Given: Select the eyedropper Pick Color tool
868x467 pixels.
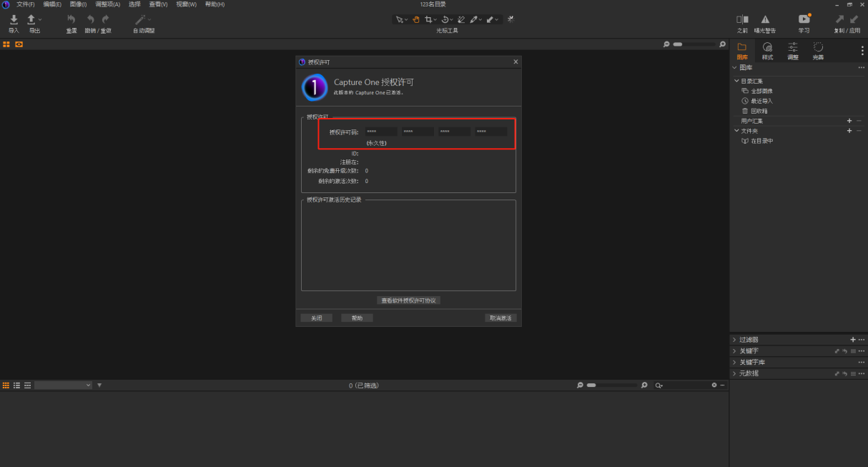Looking at the screenshot, I should pyautogui.click(x=473, y=19).
